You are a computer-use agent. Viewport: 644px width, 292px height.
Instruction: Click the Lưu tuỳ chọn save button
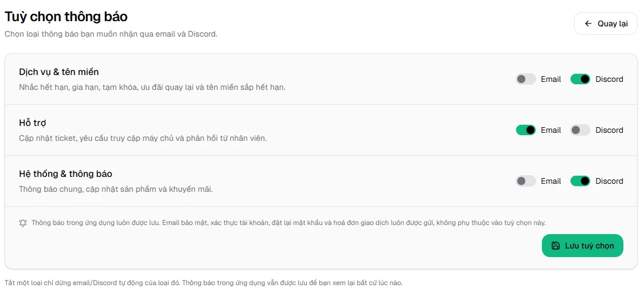click(x=583, y=246)
